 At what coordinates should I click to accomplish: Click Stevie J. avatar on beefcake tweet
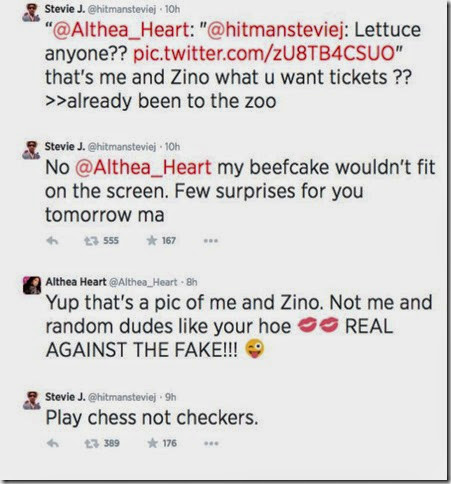pos(31,150)
